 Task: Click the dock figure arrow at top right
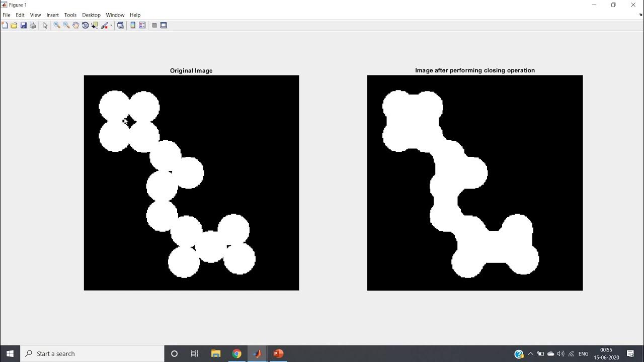click(640, 15)
